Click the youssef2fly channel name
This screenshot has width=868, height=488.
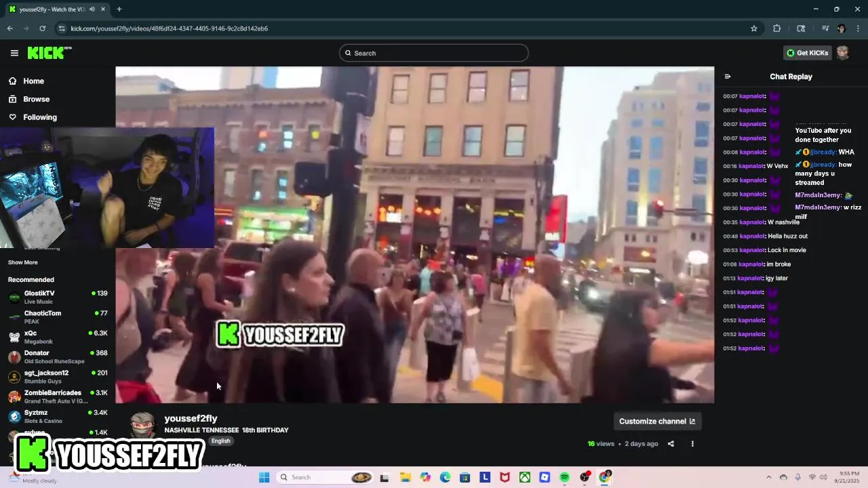pos(191,418)
